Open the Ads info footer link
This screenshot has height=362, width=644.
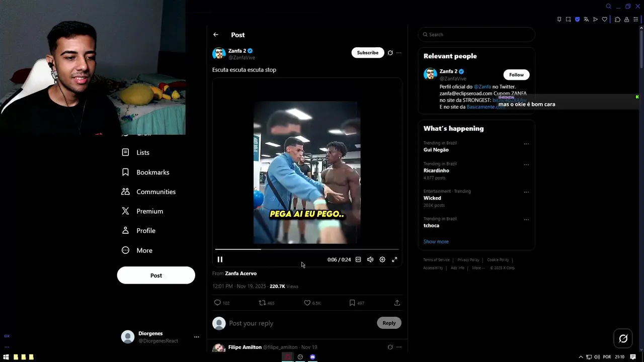tap(457, 268)
